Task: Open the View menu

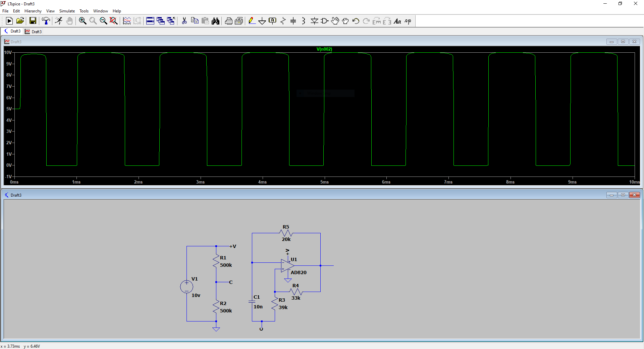Action: pyautogui.click(x=50, y=11)
